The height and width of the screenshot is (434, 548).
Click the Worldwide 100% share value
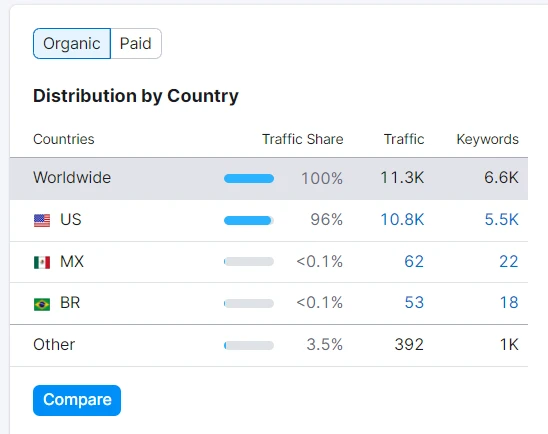(x=322, y=178)
